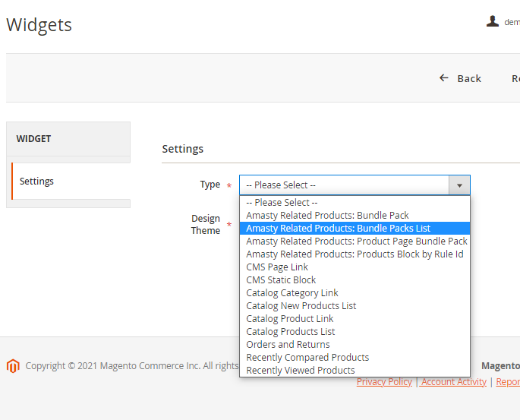Select Catalog New Products List option
Image resolution: width=520 pixels, height=420 pixels.
355,306
